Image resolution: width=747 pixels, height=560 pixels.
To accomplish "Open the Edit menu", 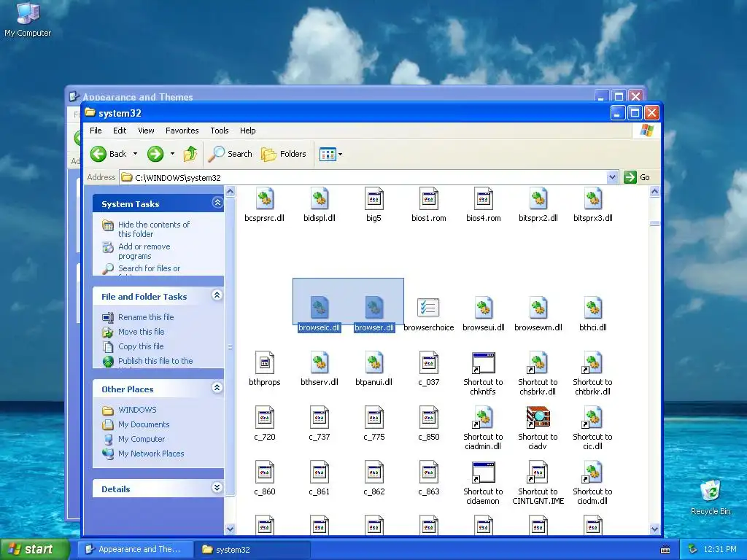I will [x=120, y=131].
